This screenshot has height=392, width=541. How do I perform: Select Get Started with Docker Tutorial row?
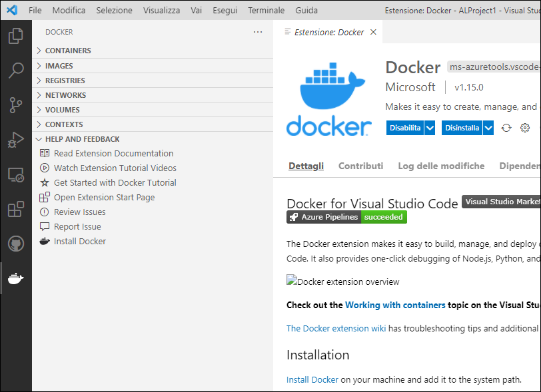click(x=153, y=183)
